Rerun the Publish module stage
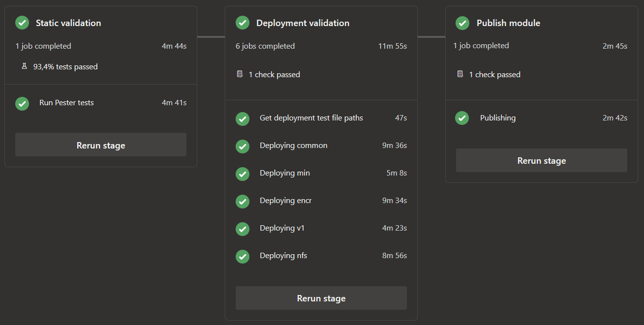Image resolution: width=644 pixels, height=325 pixels. click(x=541, y=160)
